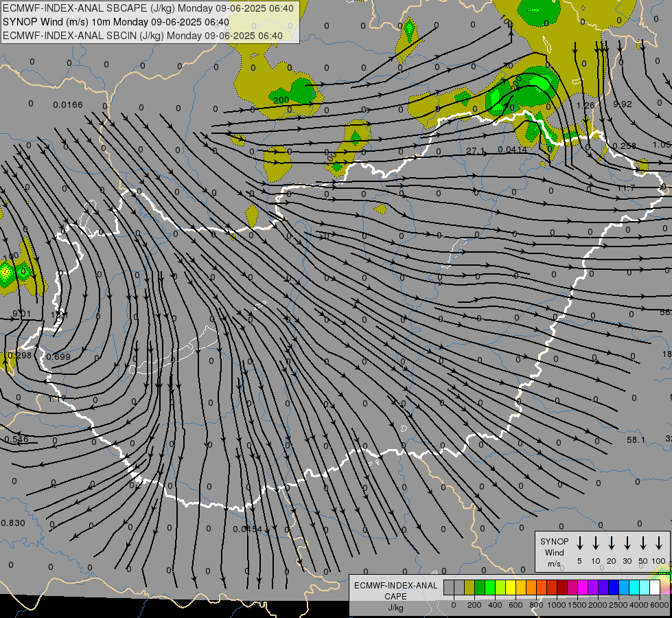Click the wind legend arrow above 50
672x618 pixels.
point(643,543)
